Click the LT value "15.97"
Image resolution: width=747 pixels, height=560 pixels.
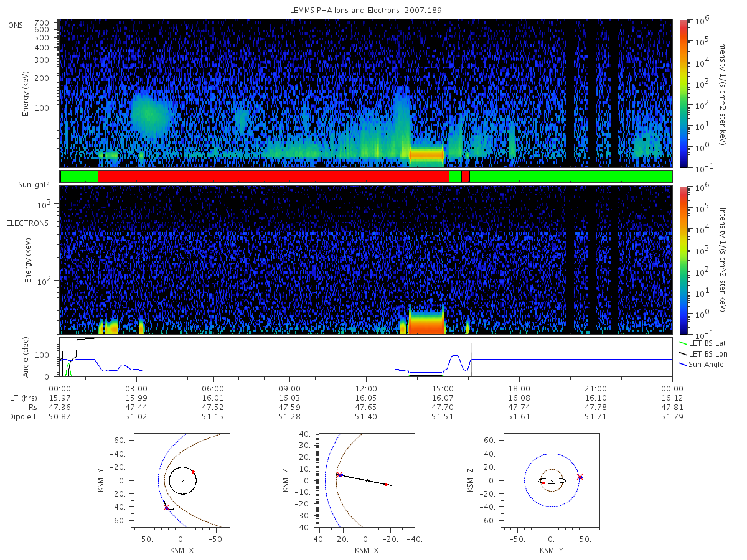click(60, 398)
